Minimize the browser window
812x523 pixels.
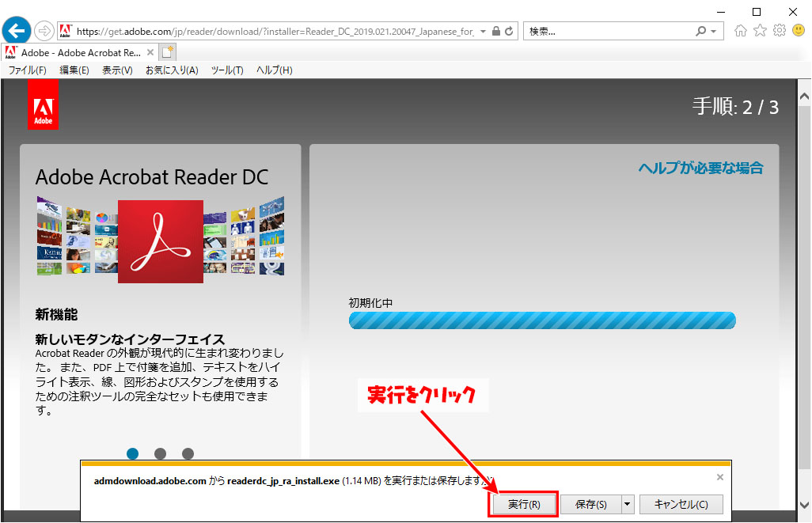[x=720, y=12]
